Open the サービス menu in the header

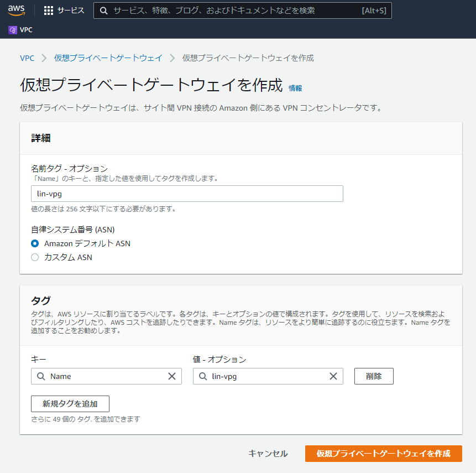click(70, 11)
